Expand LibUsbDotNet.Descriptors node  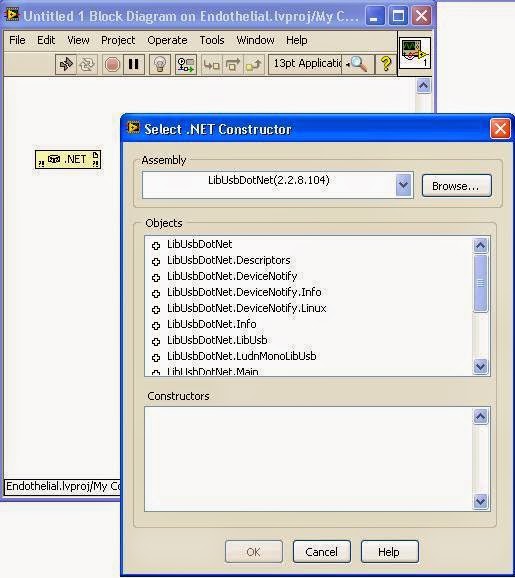[x=156, y=261]
